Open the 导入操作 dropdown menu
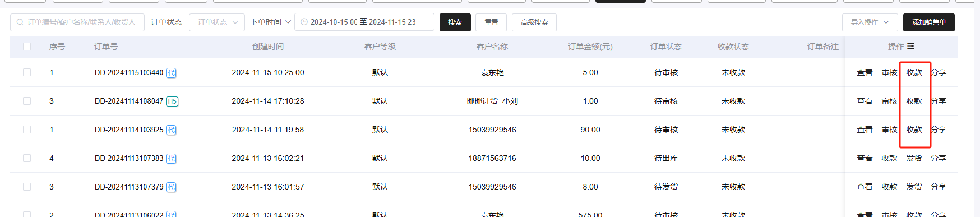Viewport: 980px width, 217px height. tap(870, 22)
